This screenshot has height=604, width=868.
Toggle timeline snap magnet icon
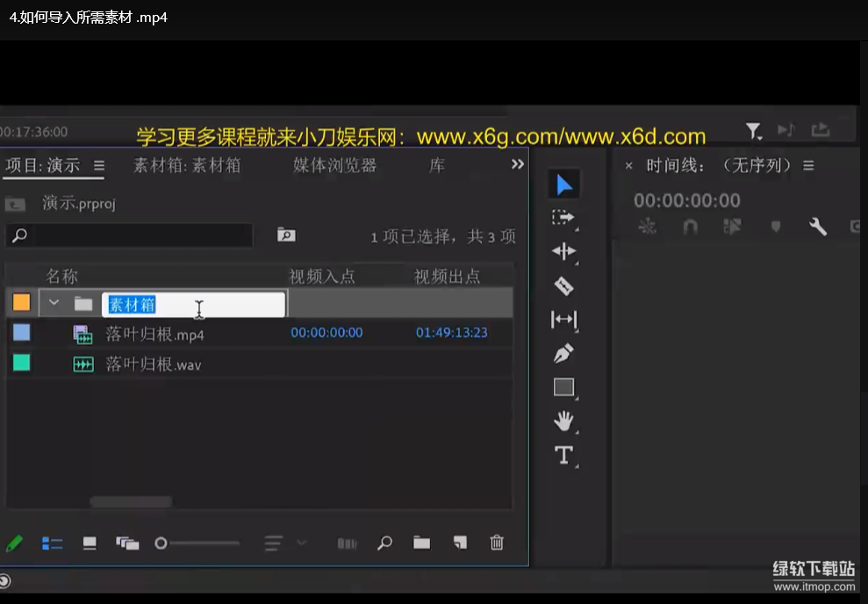(690, 226)
